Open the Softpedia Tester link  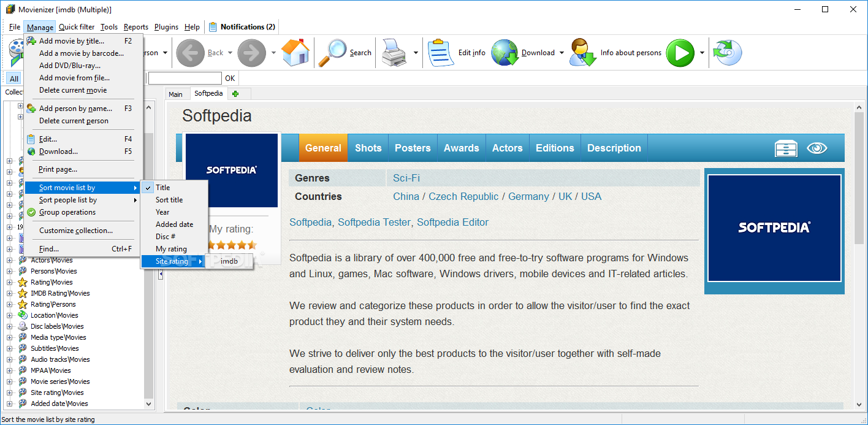coord(374,223)
